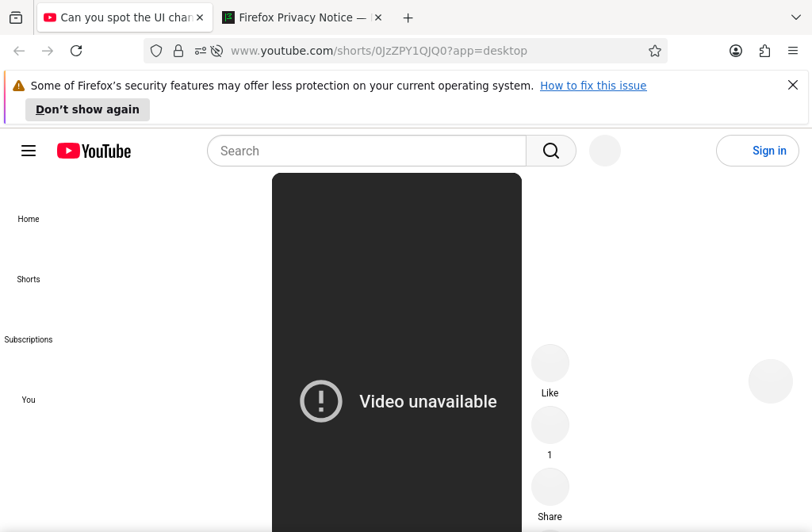Open the Firefox View icon in the tab bar
812x532 pixels.
[16, 17]
